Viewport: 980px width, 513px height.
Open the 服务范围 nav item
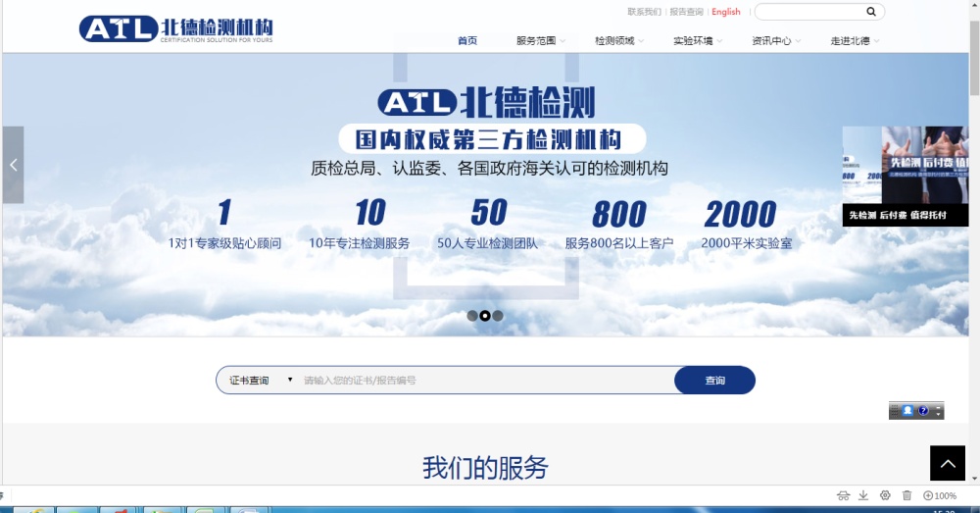click(536, 40)
